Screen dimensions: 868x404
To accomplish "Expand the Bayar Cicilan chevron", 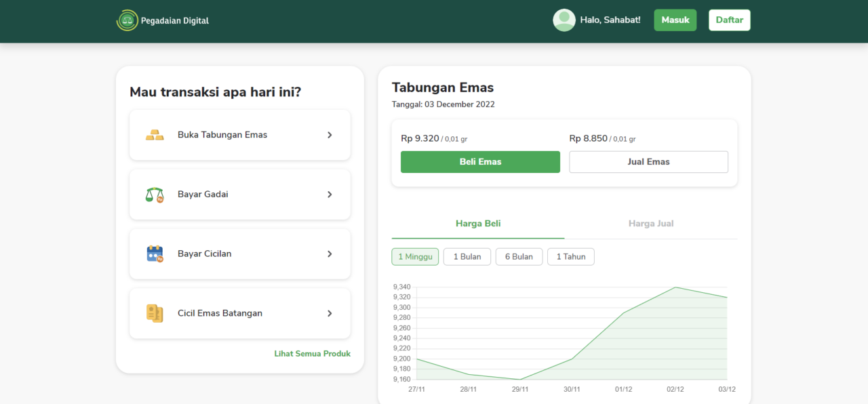I will (330, 254).
